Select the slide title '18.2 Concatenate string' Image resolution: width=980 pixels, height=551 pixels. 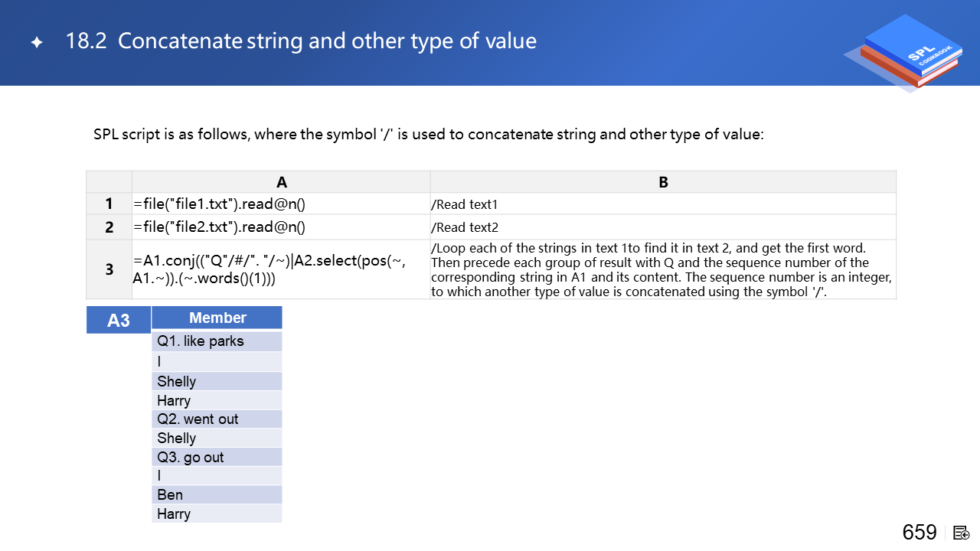coord(301,41)
